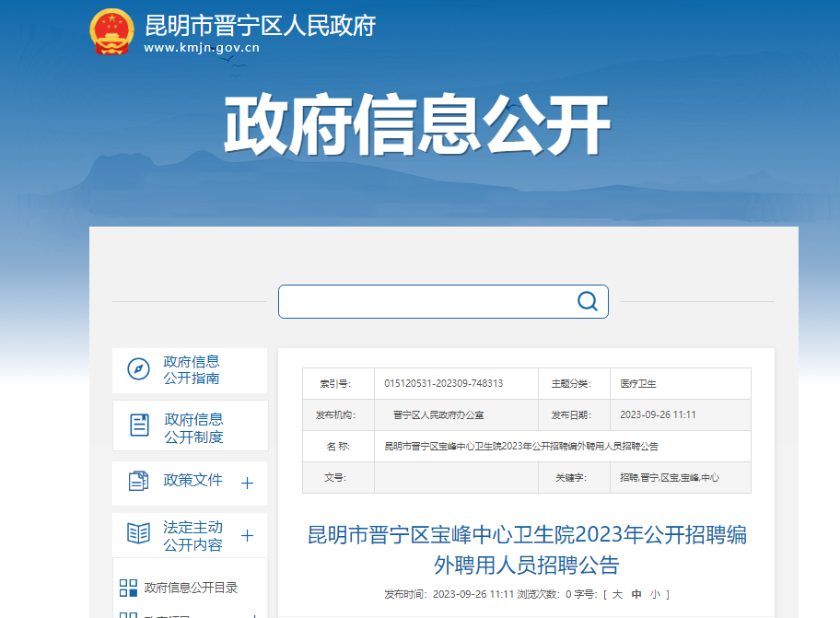The height and width of the screenshot is (618, 840).
Task: Click the www.kmjn.gov.cn URL text
Action: (x=201, y=48)
